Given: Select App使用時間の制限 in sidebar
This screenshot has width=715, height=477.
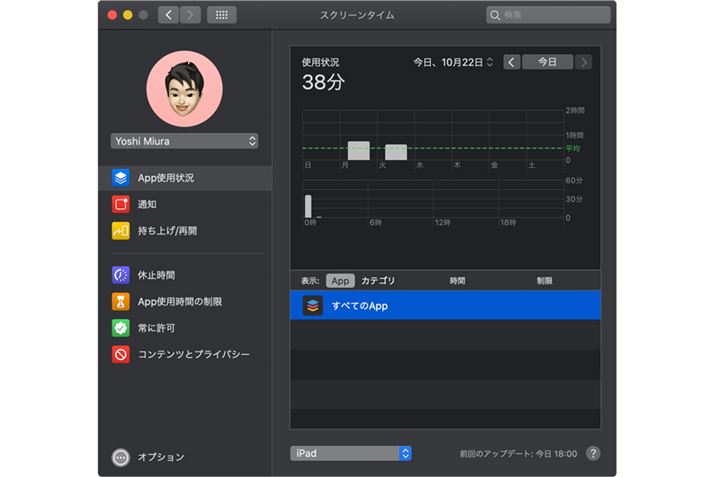Looking at the screenshot, I should pos(185,301).
